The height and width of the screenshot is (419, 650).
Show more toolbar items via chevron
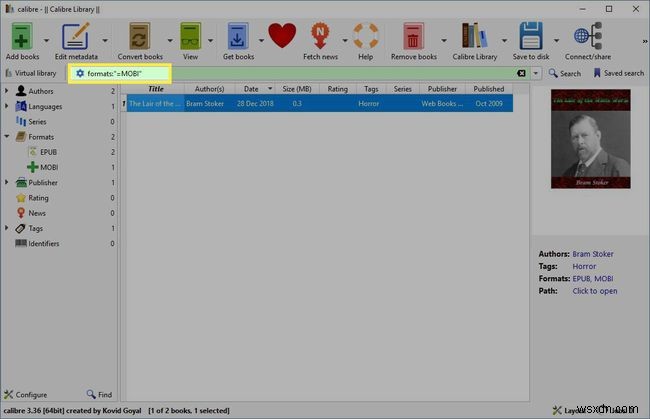[x=645, y=41]
